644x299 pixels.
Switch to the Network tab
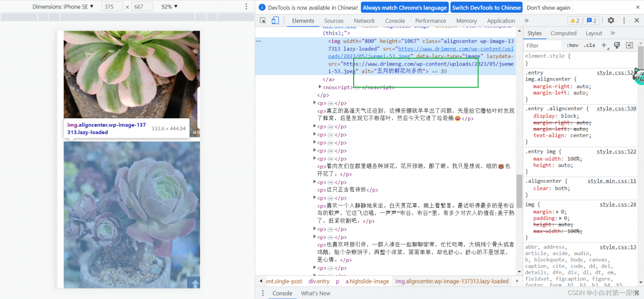[364, 21]
